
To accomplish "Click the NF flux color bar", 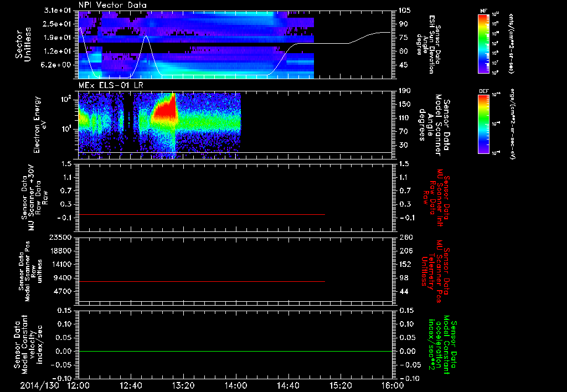I will point(483,43).
